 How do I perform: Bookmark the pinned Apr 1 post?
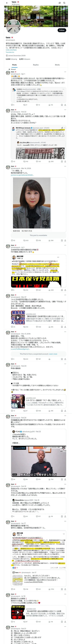[x=62, y=105]
